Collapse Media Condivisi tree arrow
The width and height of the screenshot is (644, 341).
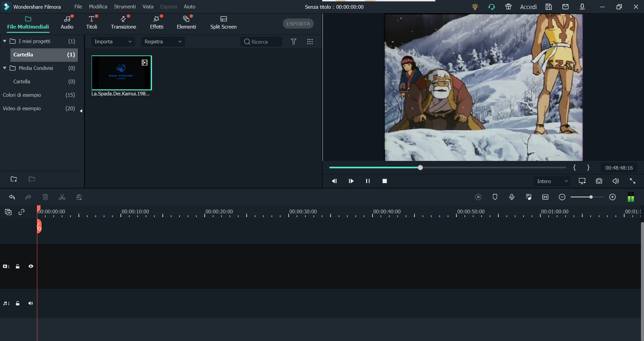[x=5, y=68]
